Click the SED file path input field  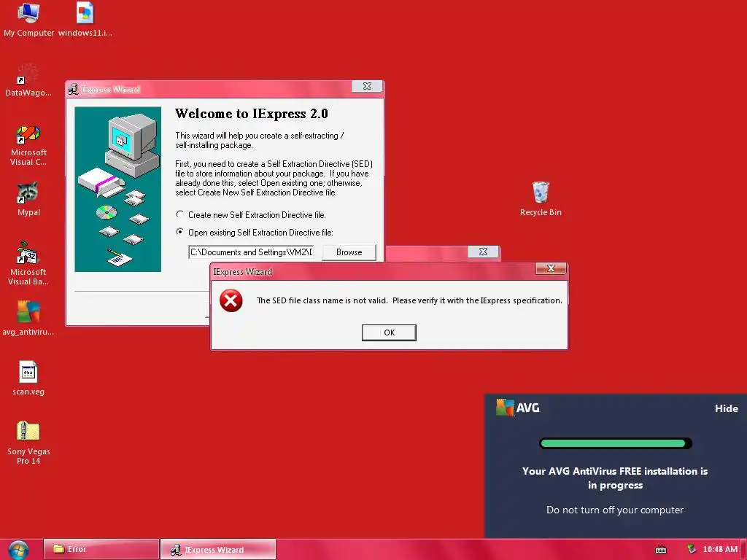tap(251, 252)
